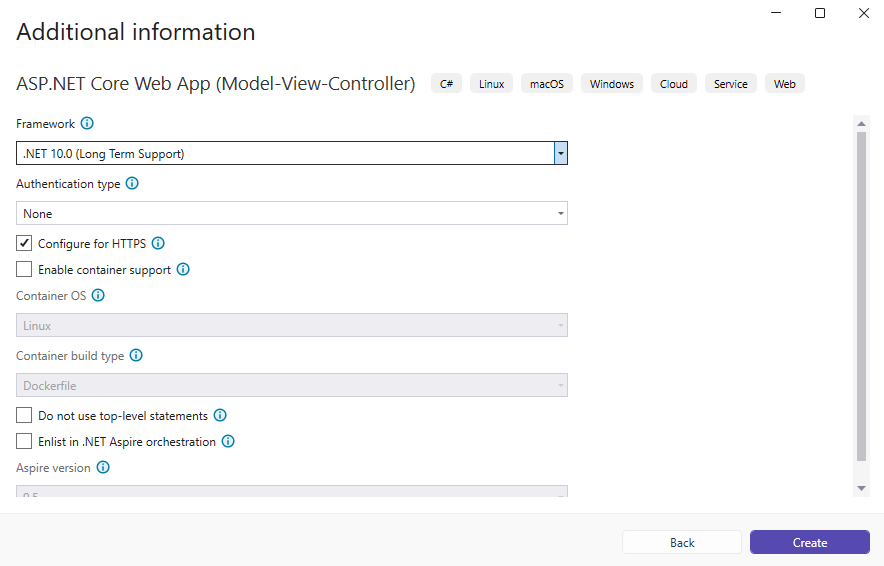Viewport: 884px width, 566px height.
Task: Click the Container OS Linux dropdown
Action: point(292,325)
